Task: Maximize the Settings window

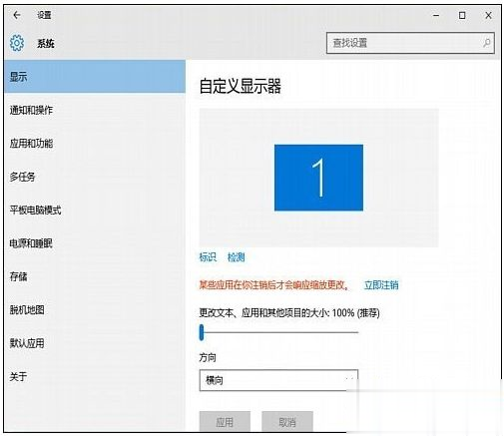Action: 462,15
